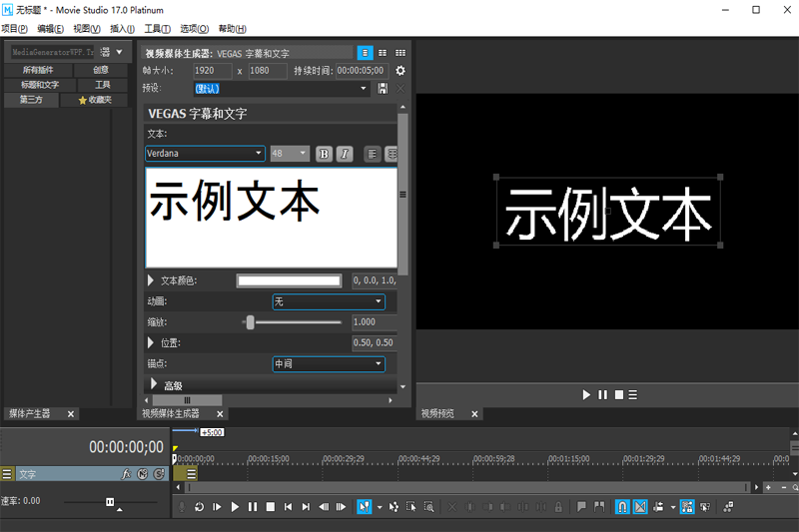Select the envelope edit tool icon

pyautogui.click(x=394, y=507)
